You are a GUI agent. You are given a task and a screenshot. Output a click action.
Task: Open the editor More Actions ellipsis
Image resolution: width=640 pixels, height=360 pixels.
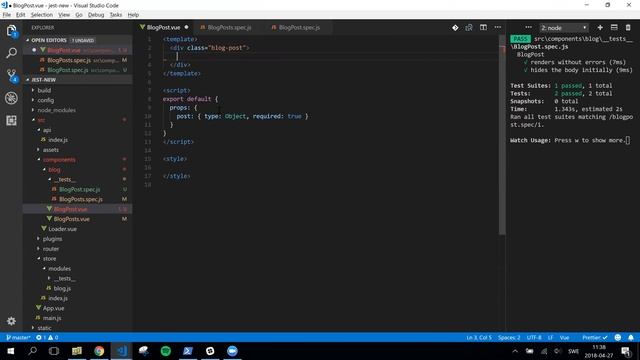click(498, 28)
